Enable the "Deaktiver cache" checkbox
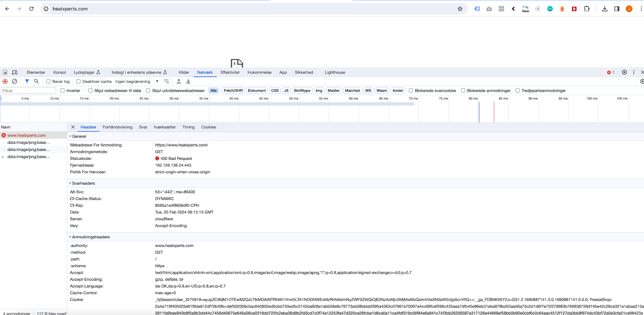Viewport: 644px width, 315px height. coord(78,81)
